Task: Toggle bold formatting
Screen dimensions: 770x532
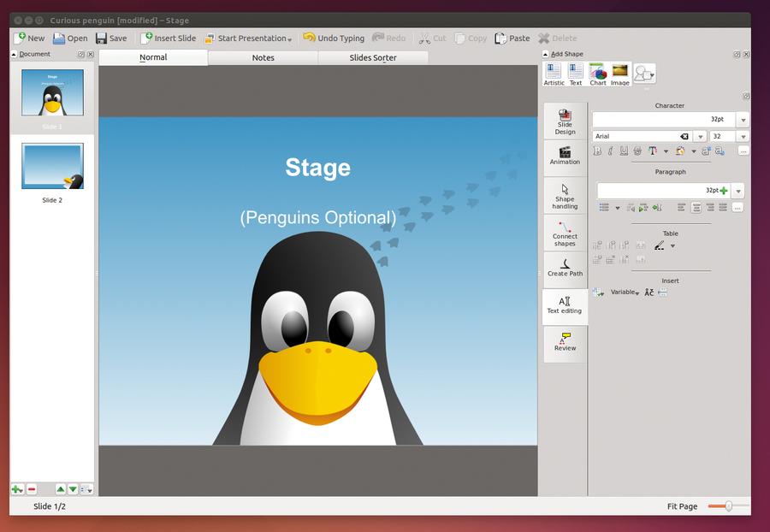Action: pos(598,151)
